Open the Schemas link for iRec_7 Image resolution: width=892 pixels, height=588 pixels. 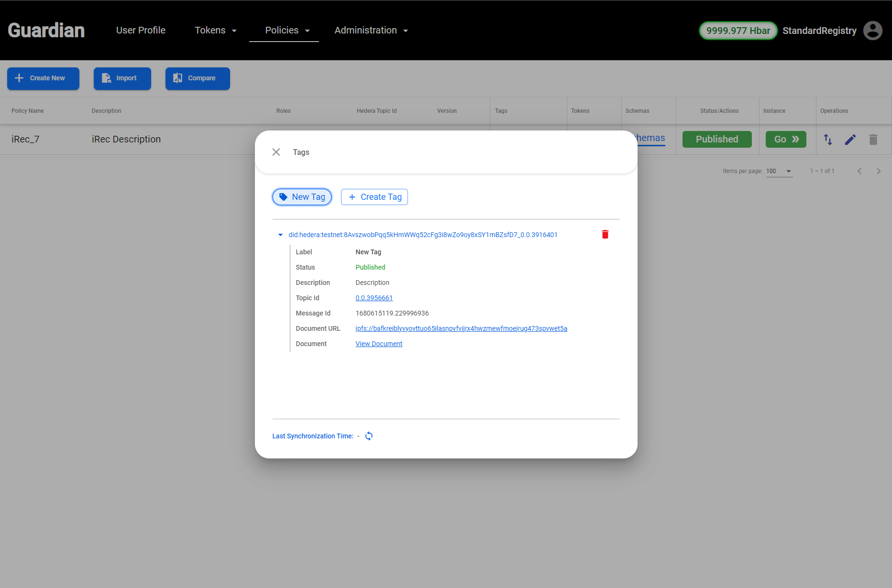(x=651, y=138)
